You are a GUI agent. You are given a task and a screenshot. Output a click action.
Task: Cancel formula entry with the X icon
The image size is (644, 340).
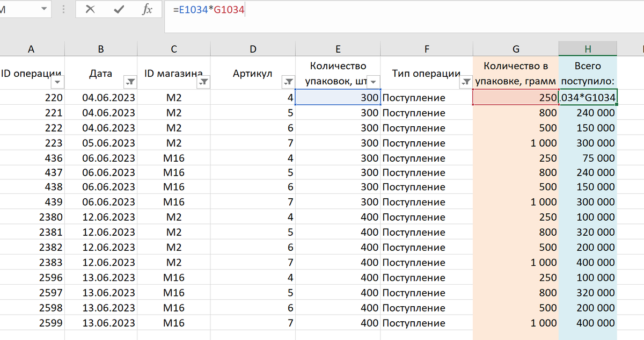91,9
